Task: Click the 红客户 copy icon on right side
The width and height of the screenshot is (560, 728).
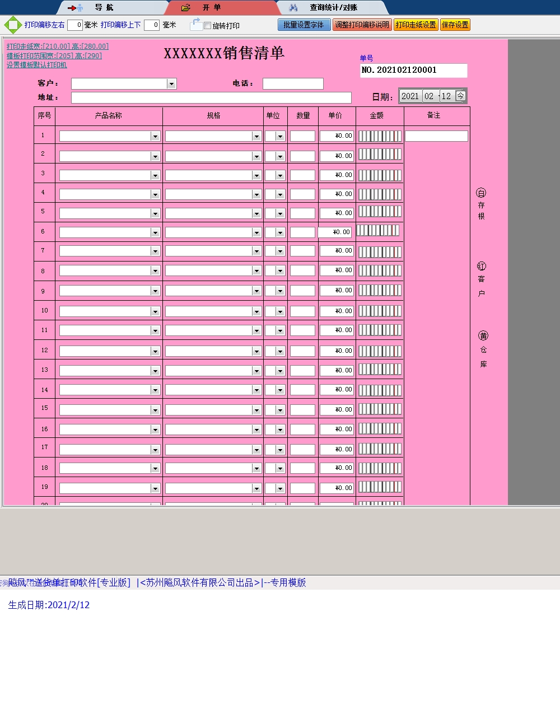Action: [x=481, y=265]
